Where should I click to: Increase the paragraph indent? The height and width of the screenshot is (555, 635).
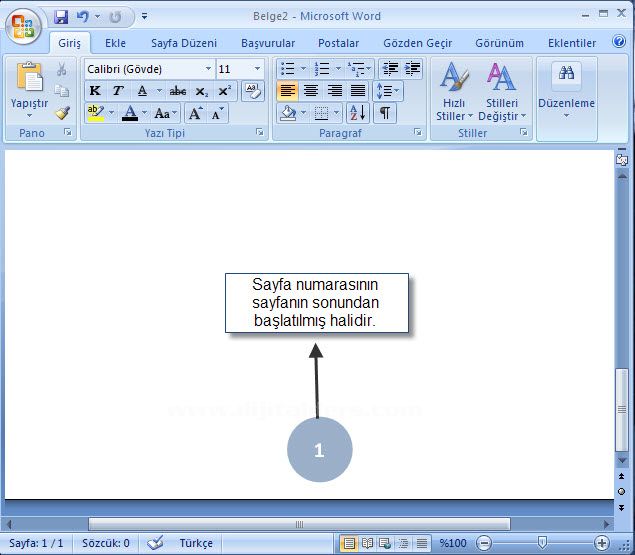(412, 68)
